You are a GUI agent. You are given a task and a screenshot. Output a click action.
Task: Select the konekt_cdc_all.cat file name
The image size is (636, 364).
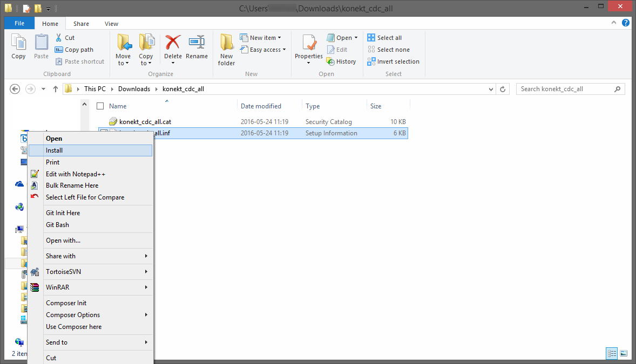(x=145, y=122)
